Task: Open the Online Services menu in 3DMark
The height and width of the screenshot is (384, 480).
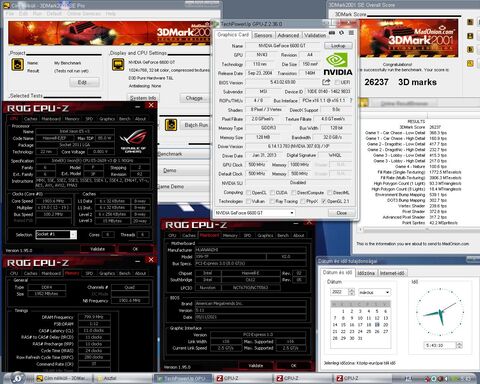Action: (x=84, y=14)
